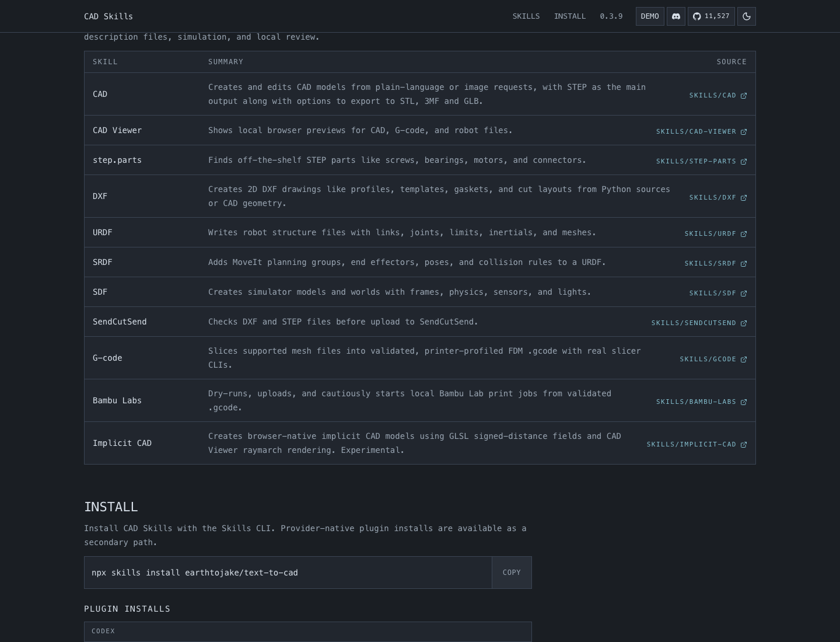Open GitHub stars button showing 11,527
840x642 pixels.
click(711, 16)
